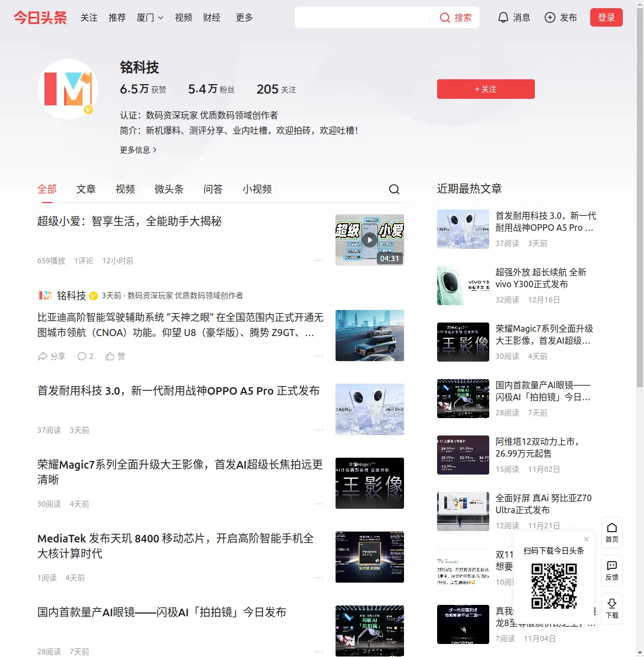Switch to the 视频 content tab

pyautogui.click(x=125, y=189)
